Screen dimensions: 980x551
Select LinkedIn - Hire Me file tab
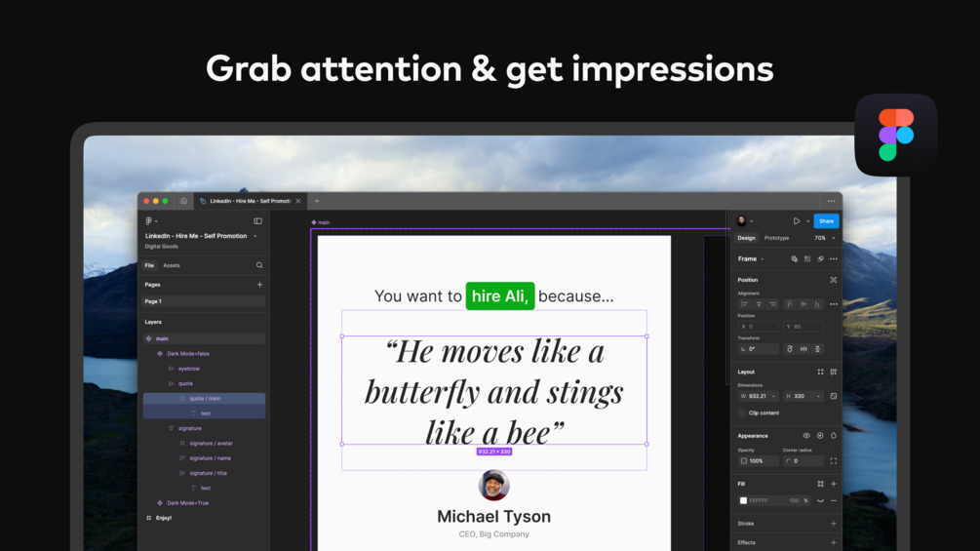coord(250,201)
